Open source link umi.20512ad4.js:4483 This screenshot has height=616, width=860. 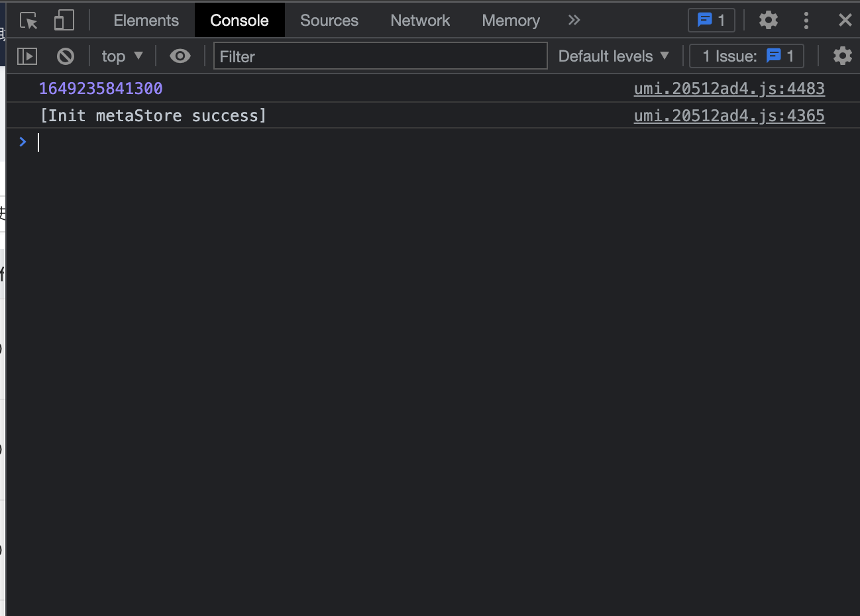coord(729,89)
